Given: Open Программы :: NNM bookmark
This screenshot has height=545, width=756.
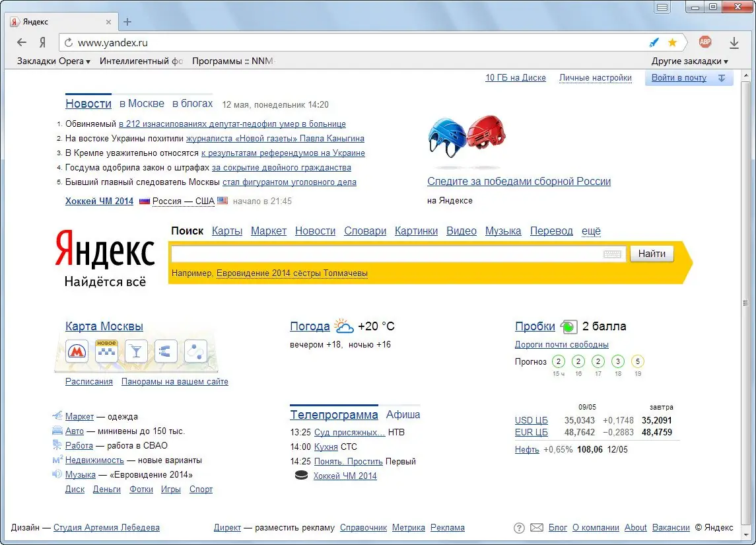Looking at the screenshot, I should (233, 61).
